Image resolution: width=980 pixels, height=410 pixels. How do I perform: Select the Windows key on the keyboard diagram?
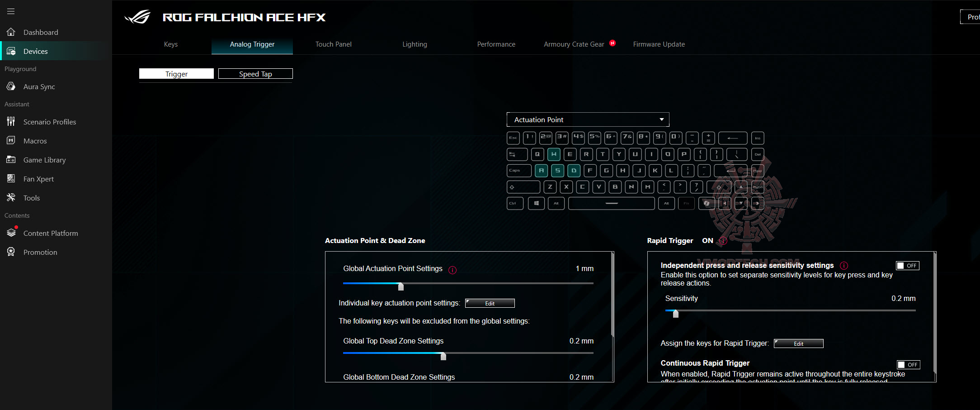[x=537, y=203]
